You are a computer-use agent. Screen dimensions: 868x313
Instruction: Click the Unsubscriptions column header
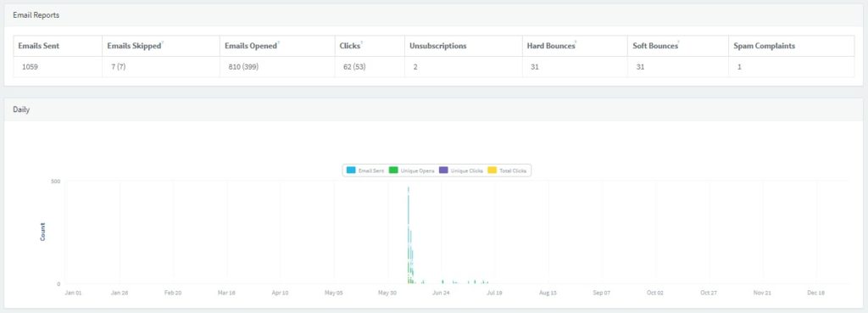(438, 46)
